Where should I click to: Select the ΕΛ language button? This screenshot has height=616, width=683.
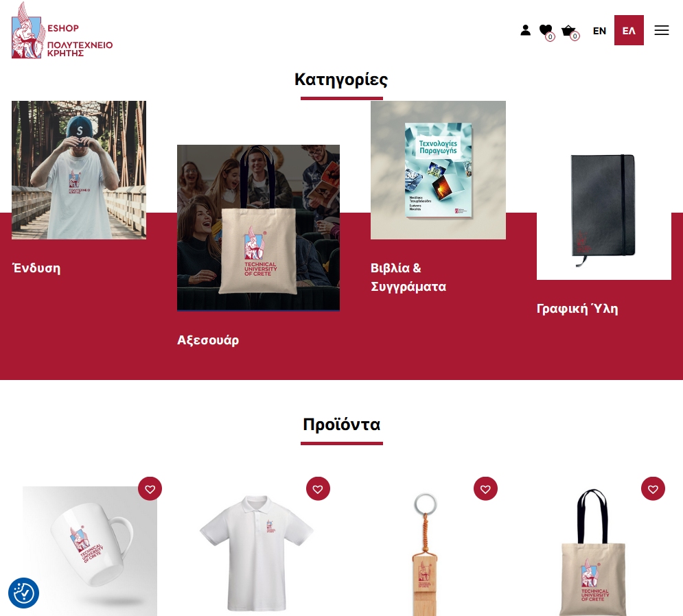tap(629, 30)
